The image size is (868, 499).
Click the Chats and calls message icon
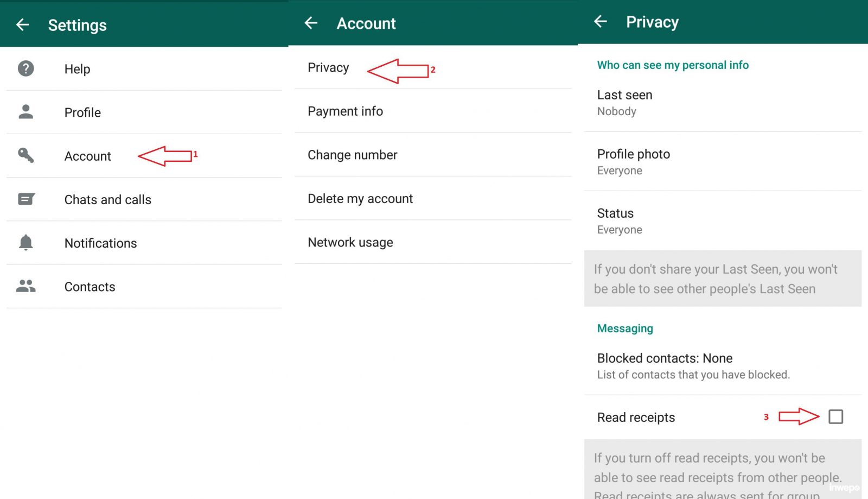pos(25,199)
